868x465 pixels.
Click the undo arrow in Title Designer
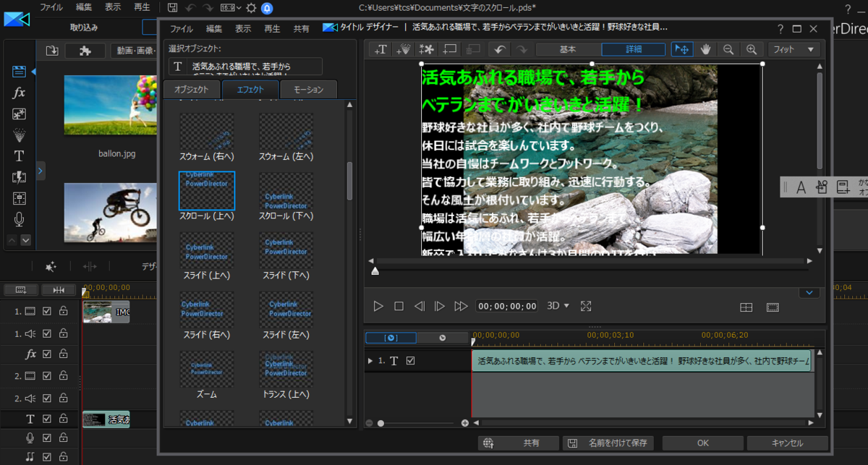point(498,49)
